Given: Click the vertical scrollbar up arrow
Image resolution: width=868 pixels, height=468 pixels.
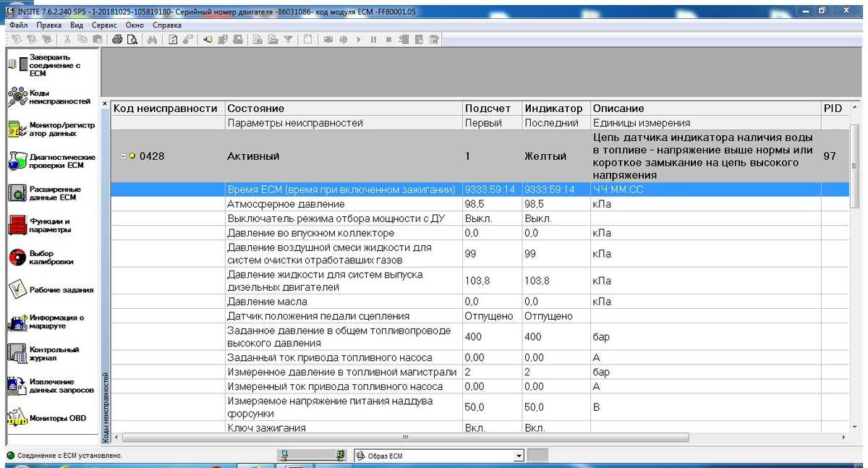Looking at the screenshot, I should coord(855,107).
